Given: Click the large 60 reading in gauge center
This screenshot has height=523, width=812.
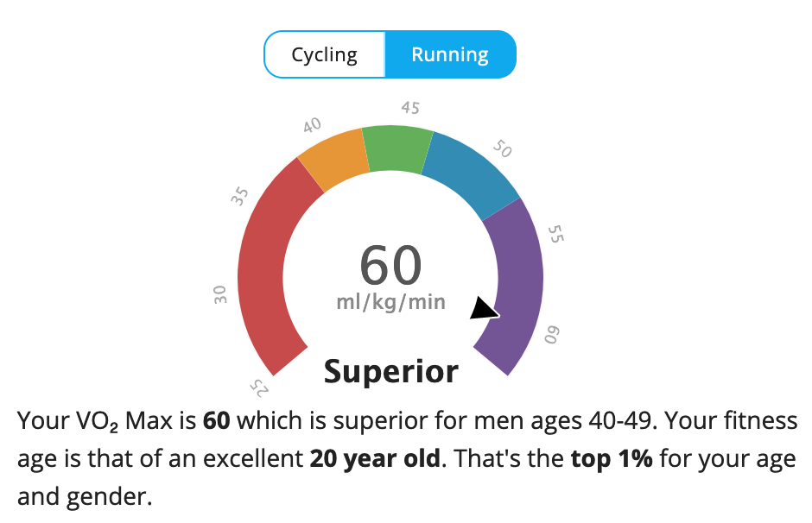Looking at the screenshot, I should [390, 265].
